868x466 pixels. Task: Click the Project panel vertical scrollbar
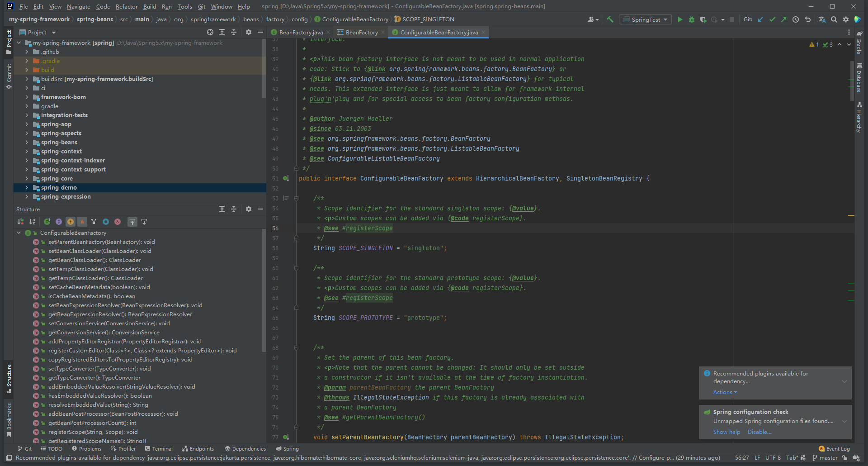pos(264,68)
